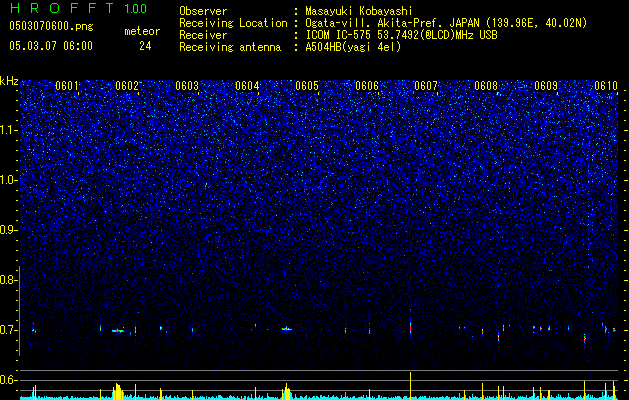Select the Ogata-vill. Akita-Pref. JAPAN location text
The height and width of the screenshot is (400, 629).
[x=446, y=24]
